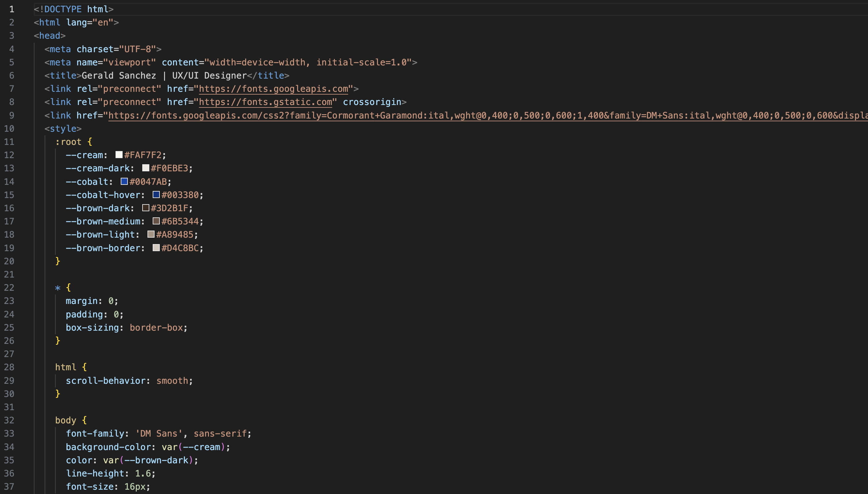The image size is (868, 494).
Task: Click the brown-light #A89485 swatch
Action: 151,235
